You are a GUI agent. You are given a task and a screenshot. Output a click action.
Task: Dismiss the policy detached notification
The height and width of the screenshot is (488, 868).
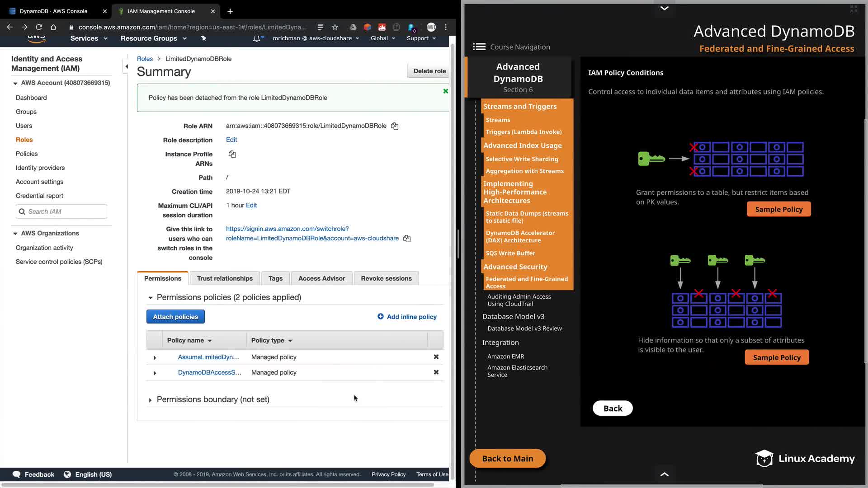[x=445, y=91]
